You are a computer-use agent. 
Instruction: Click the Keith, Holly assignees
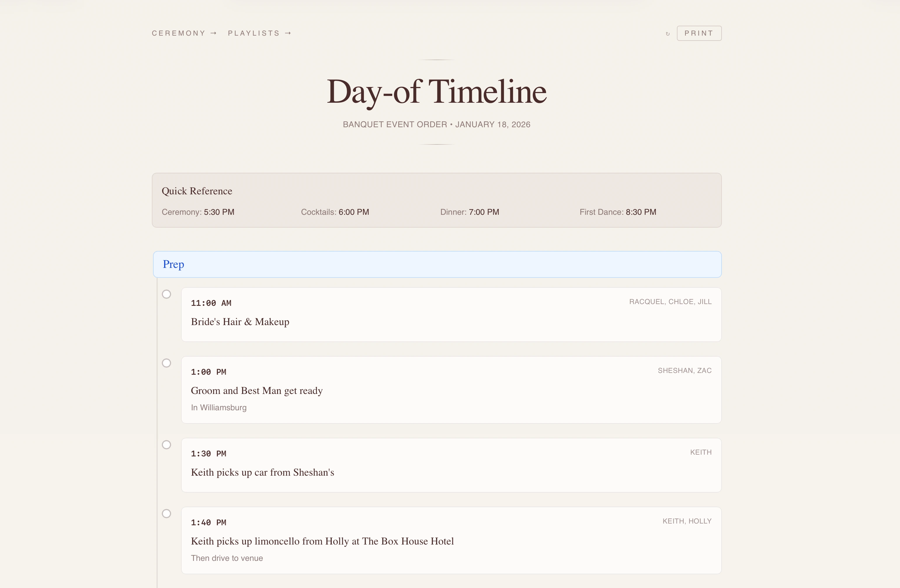pyautogui.click(x=687, y=521)
